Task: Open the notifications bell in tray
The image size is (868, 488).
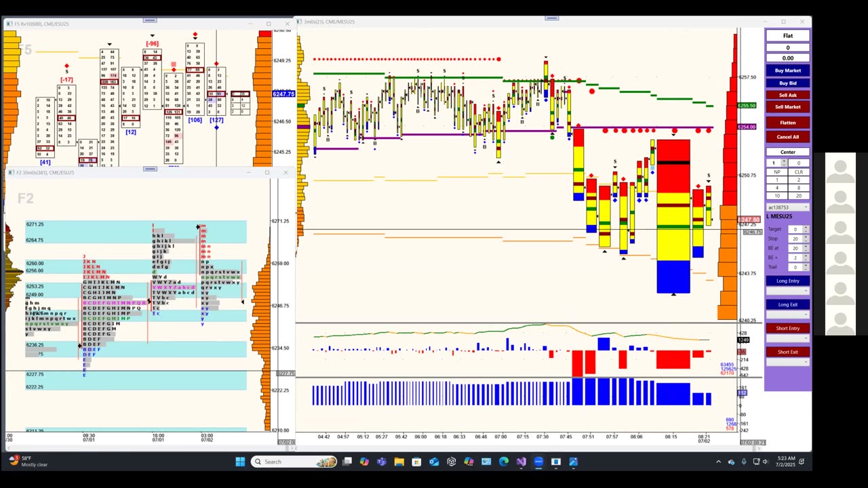Action: [x=802, y=462]
